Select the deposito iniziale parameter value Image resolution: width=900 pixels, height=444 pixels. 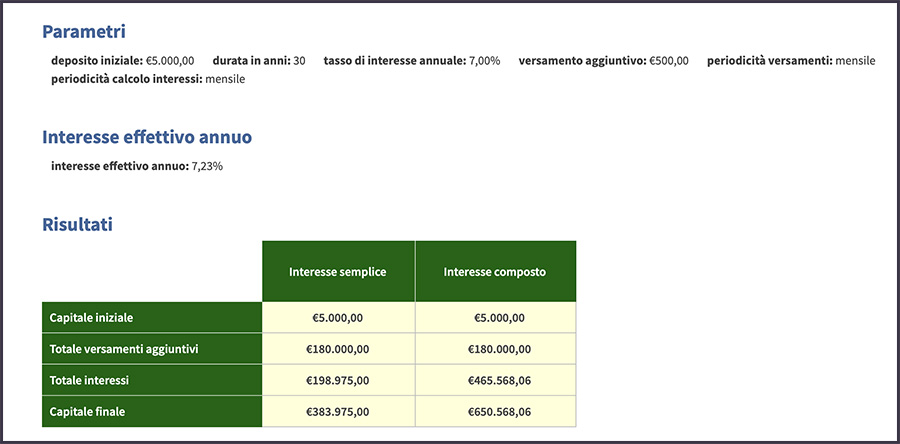(169, 61)
